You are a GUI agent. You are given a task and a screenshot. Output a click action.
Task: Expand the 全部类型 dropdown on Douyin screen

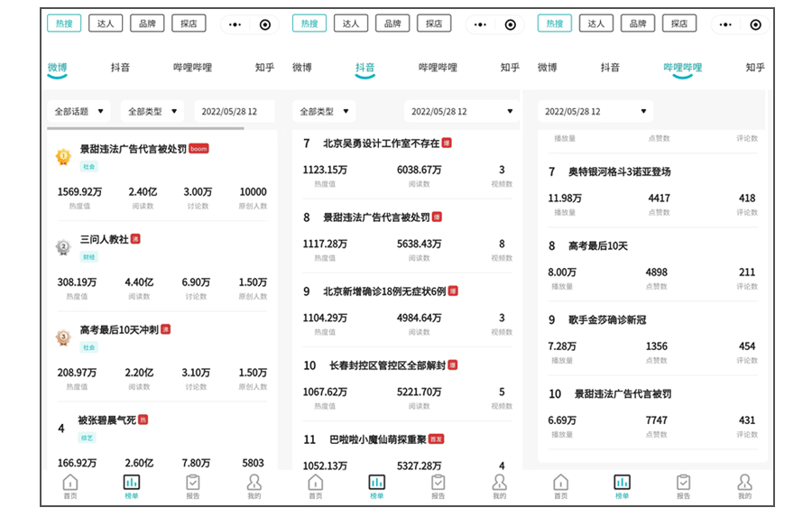[x=324, y=111]
